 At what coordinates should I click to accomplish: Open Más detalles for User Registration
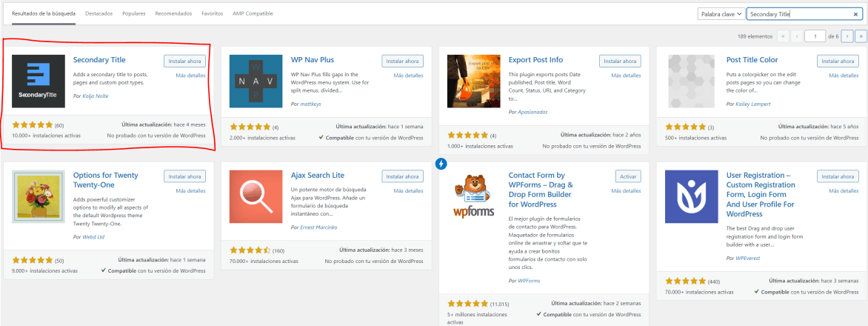[x=844, y=191]
